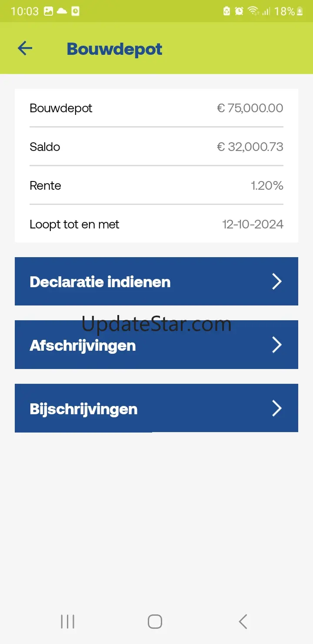This screenshot has width=313, height=644.
Task: Expand Bijschrijvingen using its arrow
Action: 277,409
